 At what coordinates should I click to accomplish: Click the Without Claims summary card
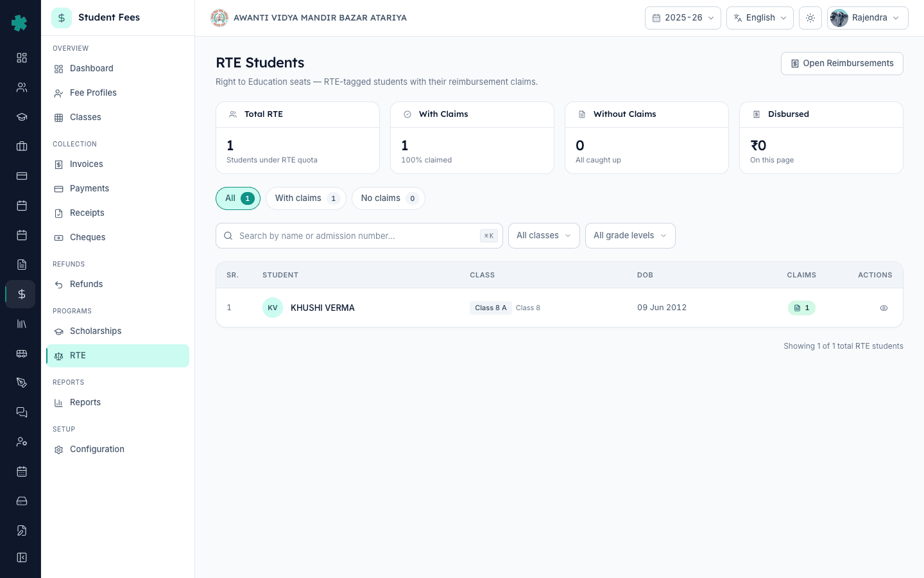pos(647,137)
